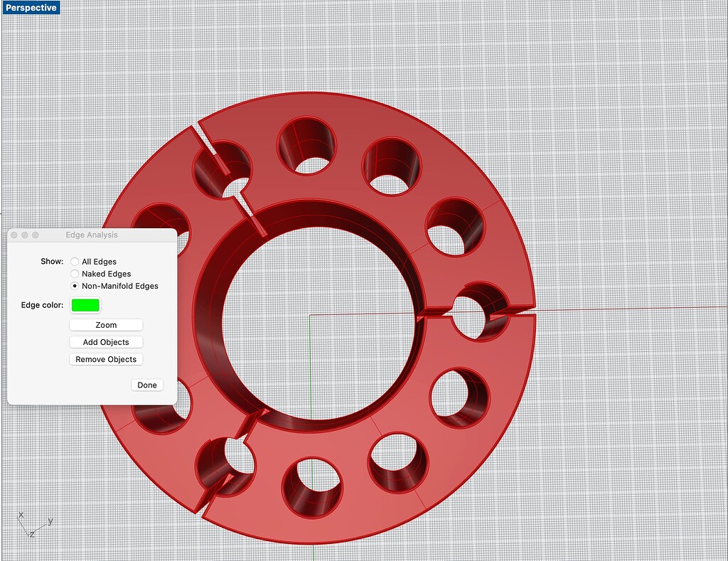Image resolution: width=728 pixels, height=561 pixels.
Task: Click the Remove Objects button
Action: point(106,359)
